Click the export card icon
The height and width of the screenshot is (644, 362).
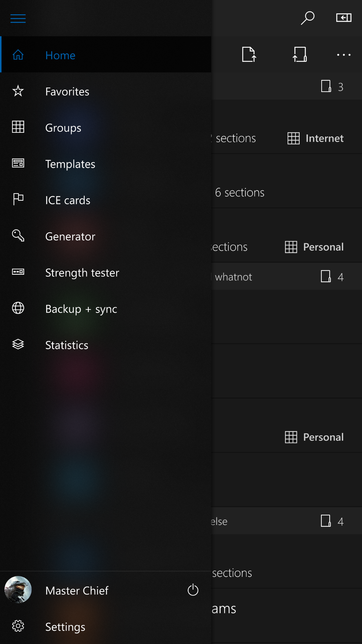pyautogui.click(x=300, y=54)
